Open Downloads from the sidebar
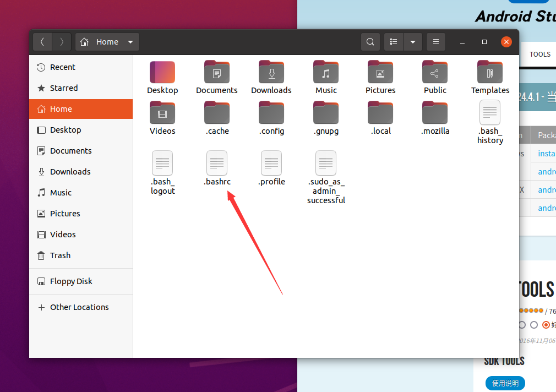 pos(81,172)
